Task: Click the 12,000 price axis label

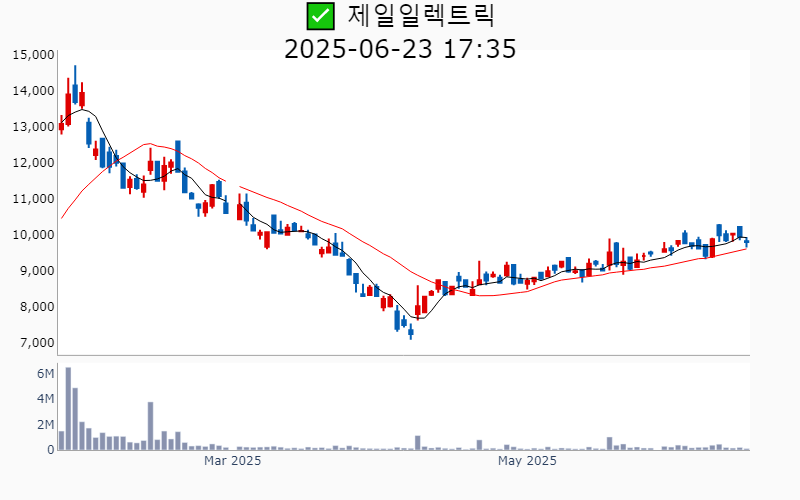Action: [34, 163]
